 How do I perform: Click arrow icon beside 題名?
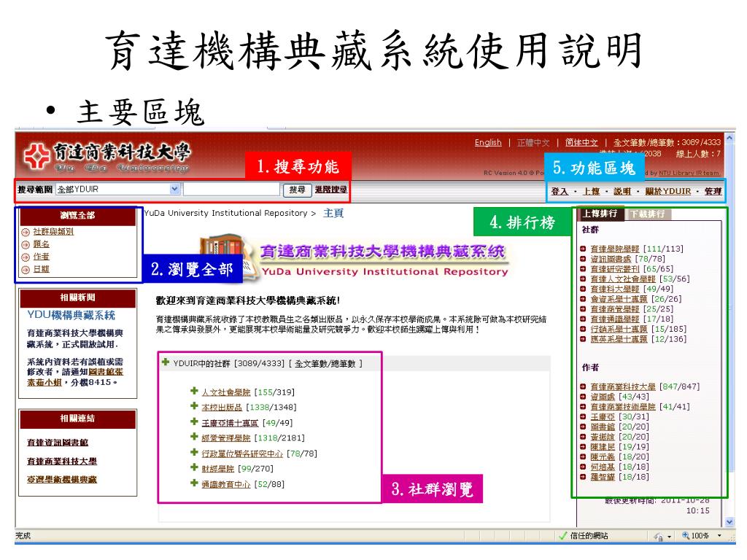(x=26, y=245)
